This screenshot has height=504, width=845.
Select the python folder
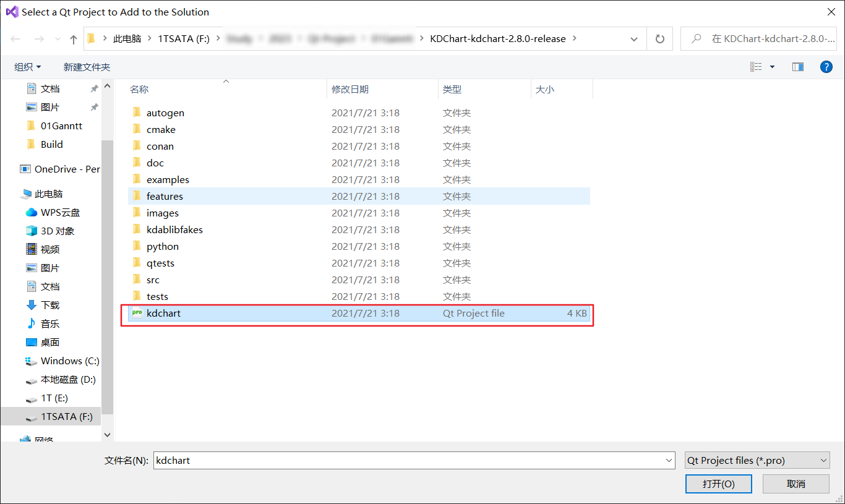[x=359, y=246]
